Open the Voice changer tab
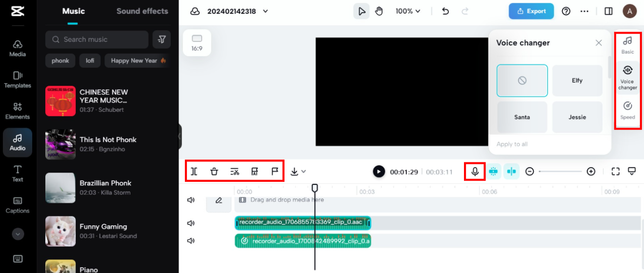The height and width of the screenshot is (273, 644). pos(627,78)
